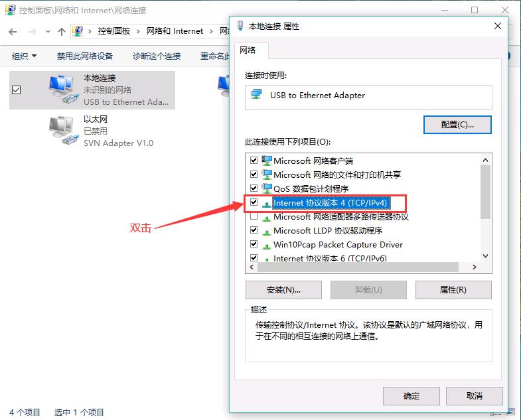
Task: Open the 组织 dropdown menu
Action: pyautogui.click(x=24, y=56)
